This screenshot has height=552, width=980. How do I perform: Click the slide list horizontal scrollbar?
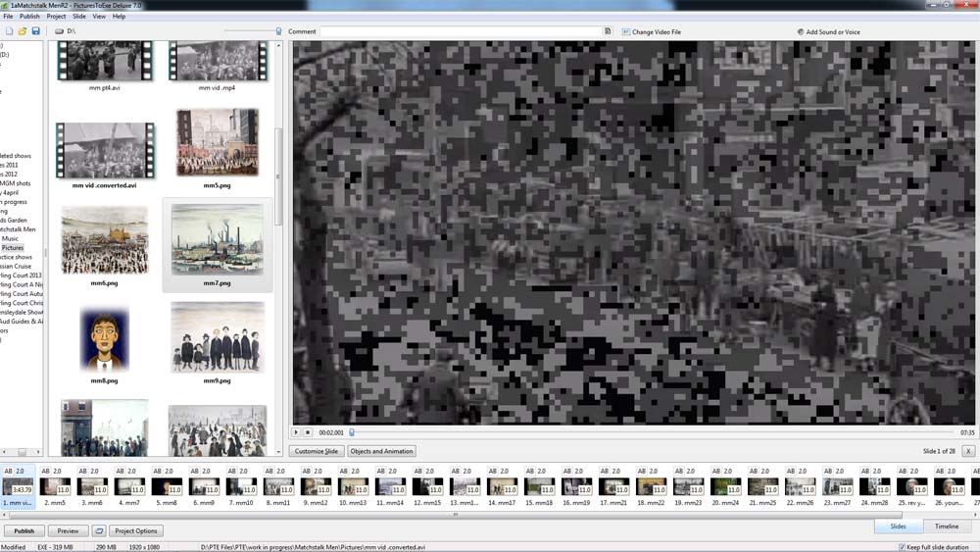[455, 515]
